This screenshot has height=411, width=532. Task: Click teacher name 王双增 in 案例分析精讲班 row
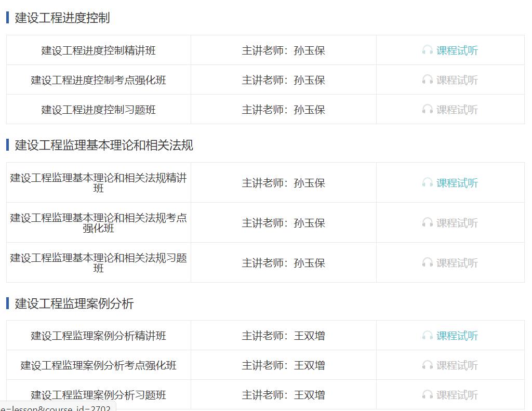coord(310,336)
